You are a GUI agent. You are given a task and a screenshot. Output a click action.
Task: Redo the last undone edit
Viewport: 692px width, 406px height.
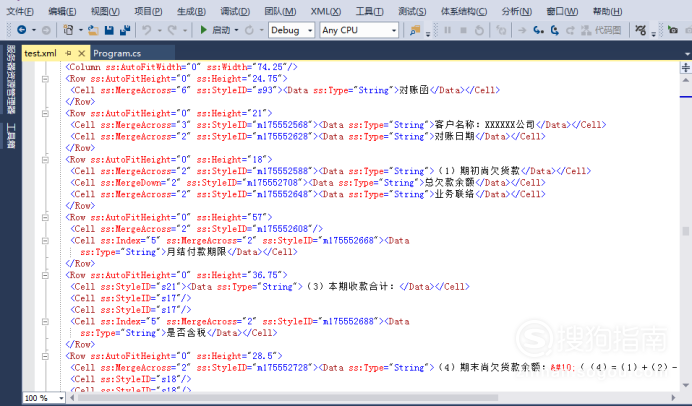click(x=172, y=30)
